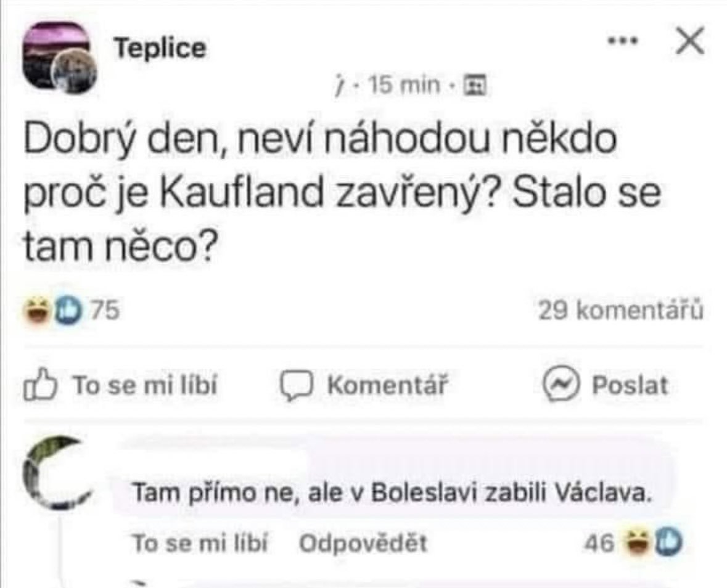Open the commenter's profile picture

tap(59, 472)
